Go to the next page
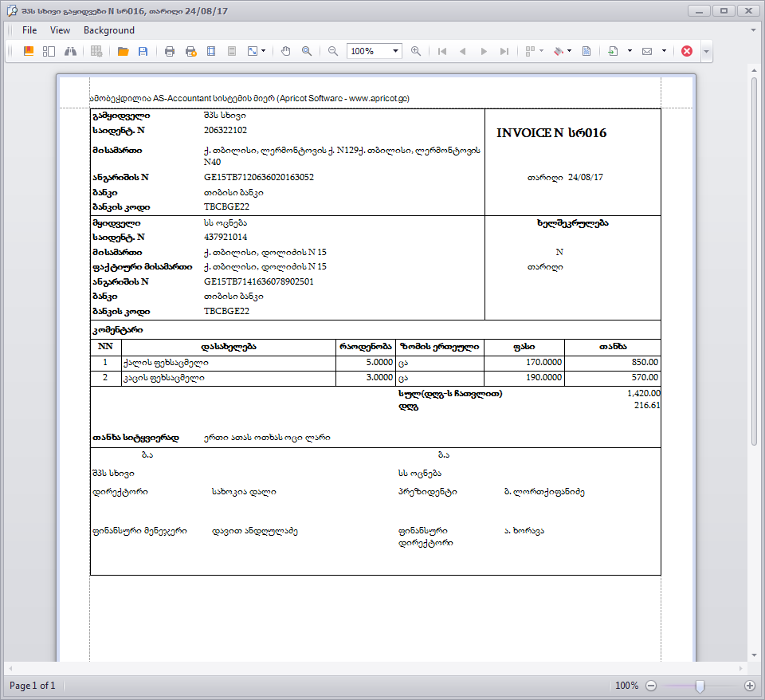Viewport: 765px width, 700px height. 484,51
